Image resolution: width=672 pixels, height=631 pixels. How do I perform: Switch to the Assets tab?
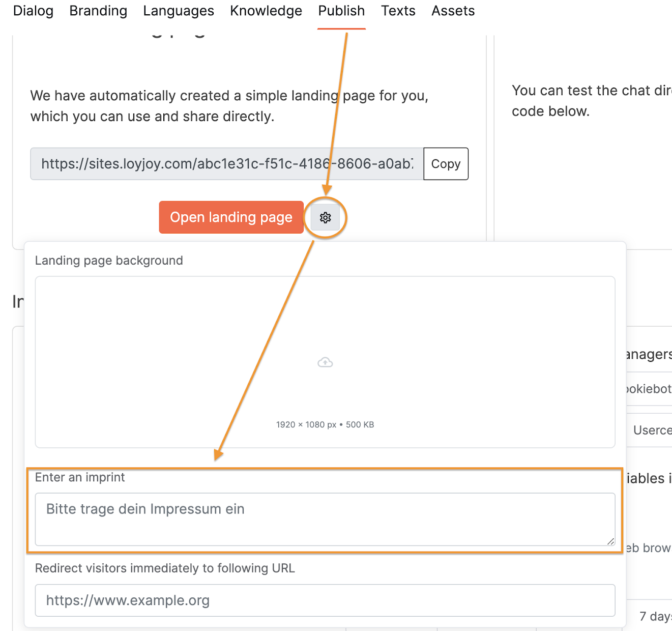point(453,11)
